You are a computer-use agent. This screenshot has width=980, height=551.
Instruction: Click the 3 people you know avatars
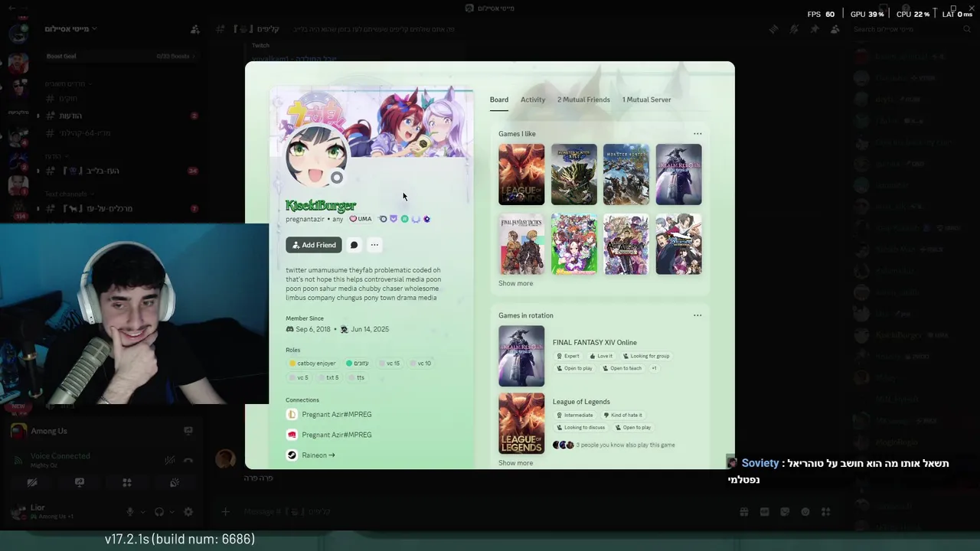(x=563, y=445)
